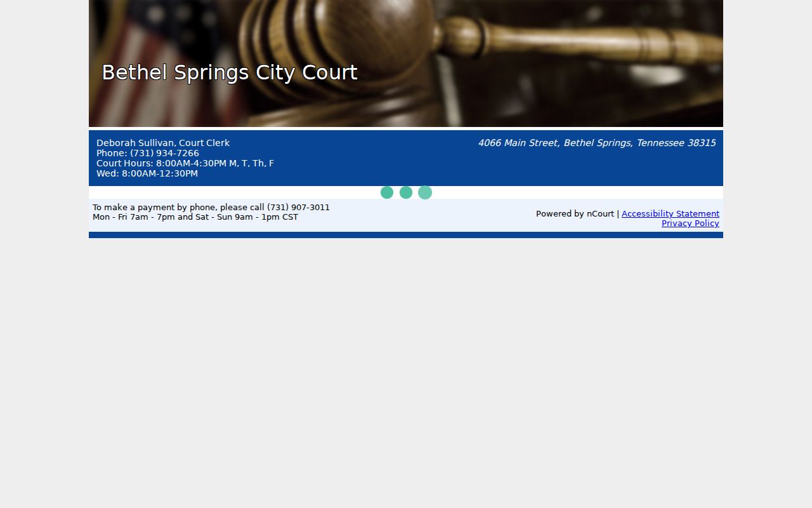Click the Court Hours 8:00AM-4:30PM line

click(x=185, y=163)
